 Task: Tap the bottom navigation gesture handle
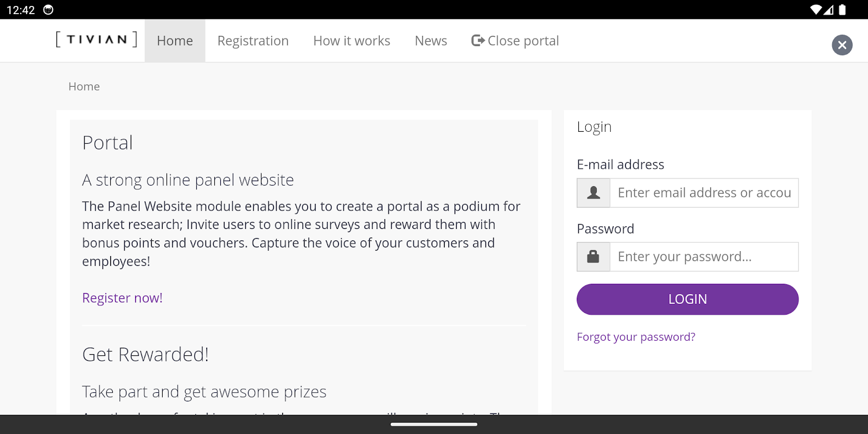(x=434, y=424)
